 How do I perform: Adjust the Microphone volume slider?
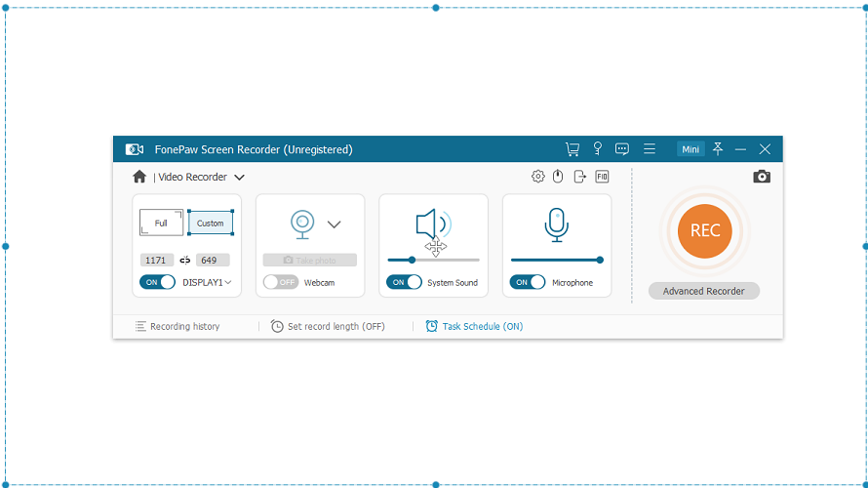(x=557, y=260)
